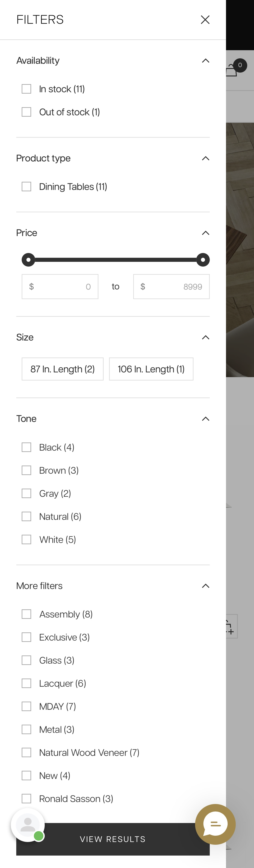Collapse the Tone section
The width and height of the screenshot is (254, 868).
[x=205, y=419]
